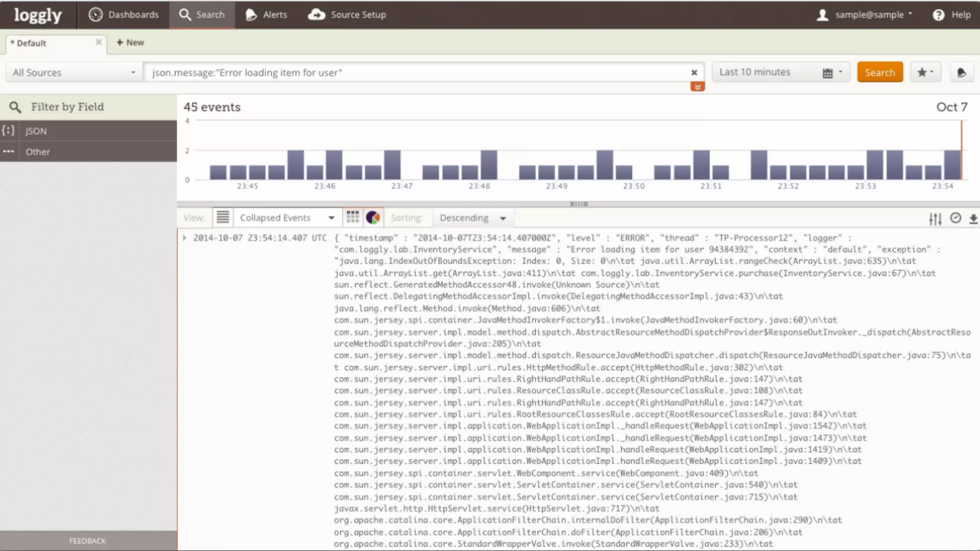Add a new search tab
The width and height of the screenshot is (980, 551).
[x=130, y=43]
